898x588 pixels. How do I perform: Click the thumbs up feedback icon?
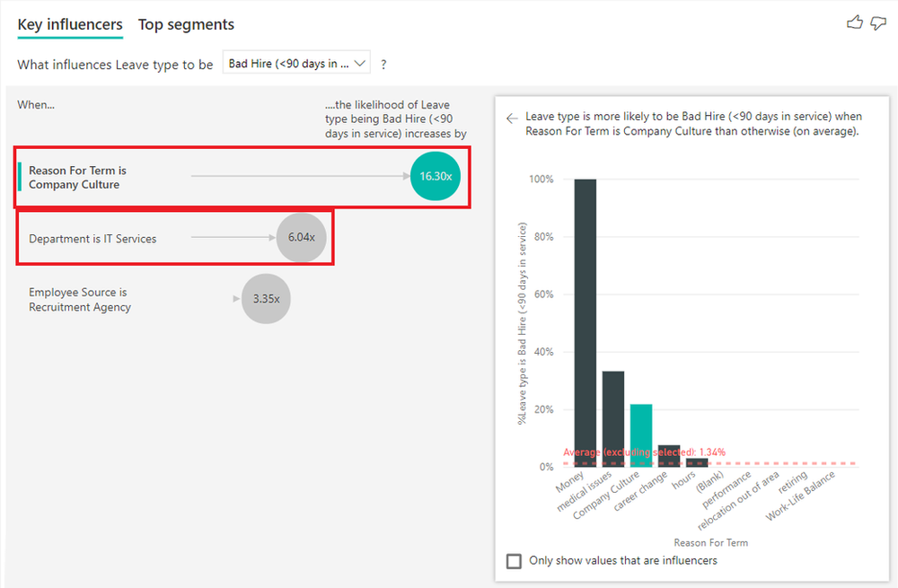854,22
